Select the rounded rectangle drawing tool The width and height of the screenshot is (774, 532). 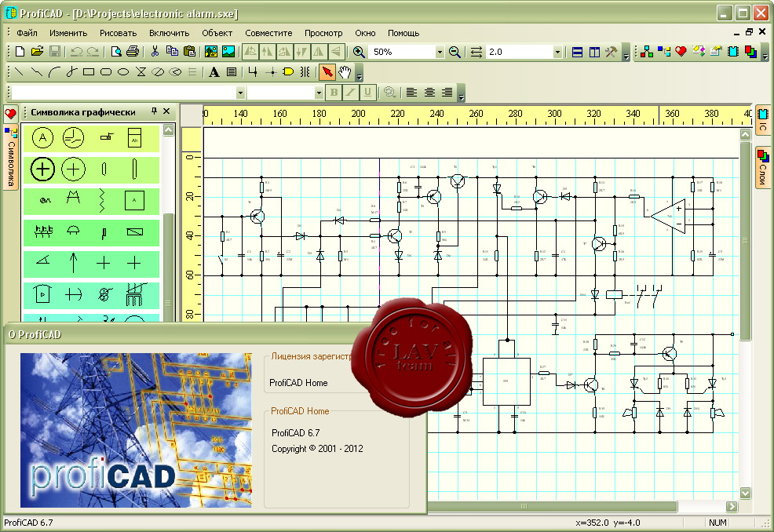[106, 72]
